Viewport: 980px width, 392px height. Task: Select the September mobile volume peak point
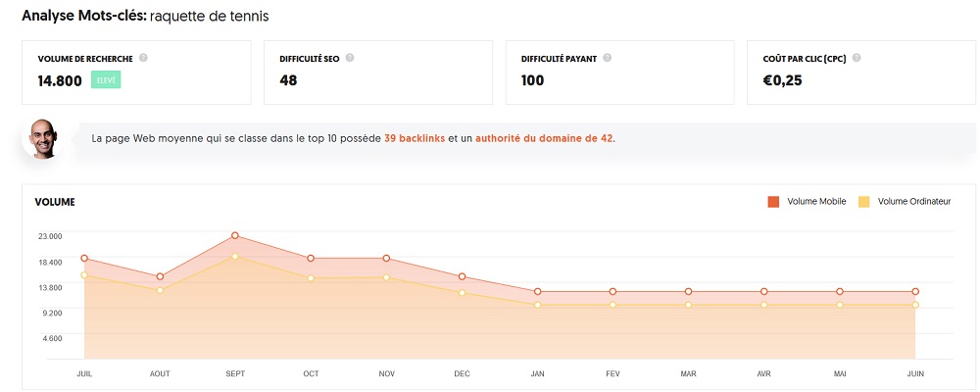click(235, 236)
